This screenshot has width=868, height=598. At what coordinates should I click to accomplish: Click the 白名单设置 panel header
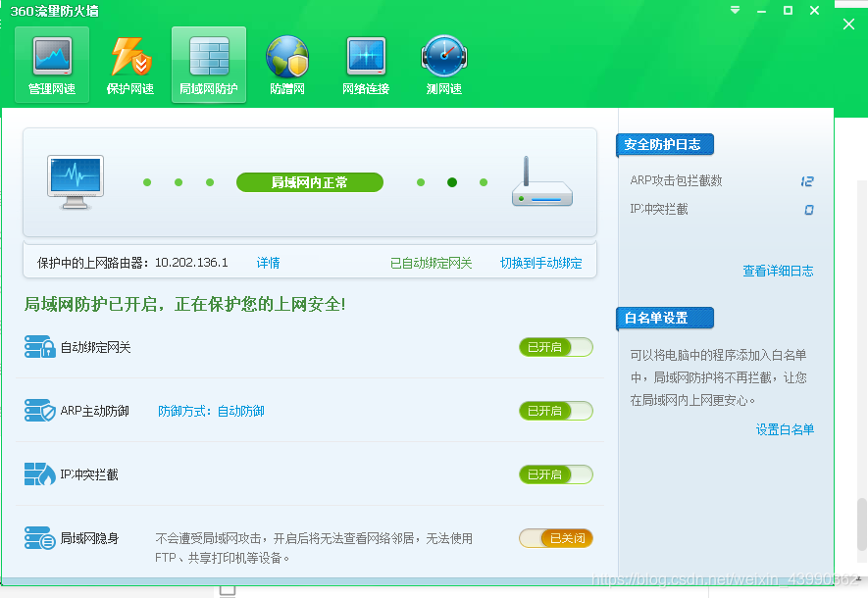(x=665, y=318)
